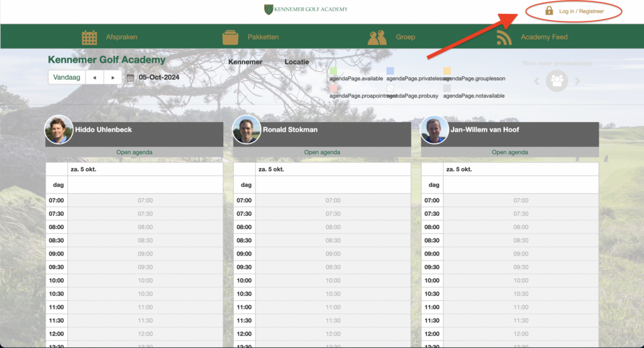The width and height of the screenshot is (644, 348).
Task: Select 12:00 slot in Ronald Stokman's agenda
Action: pyautogui.click(x=333, y=334)
